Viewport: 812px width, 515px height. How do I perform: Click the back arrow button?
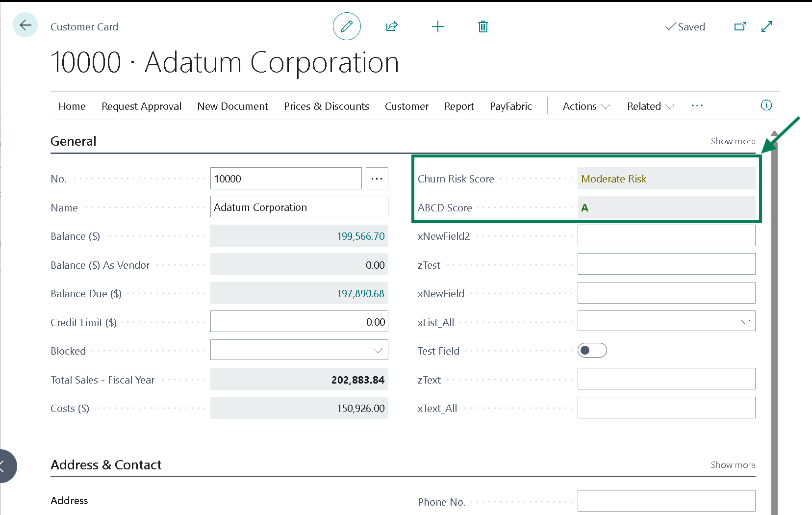tap(25, 25)
